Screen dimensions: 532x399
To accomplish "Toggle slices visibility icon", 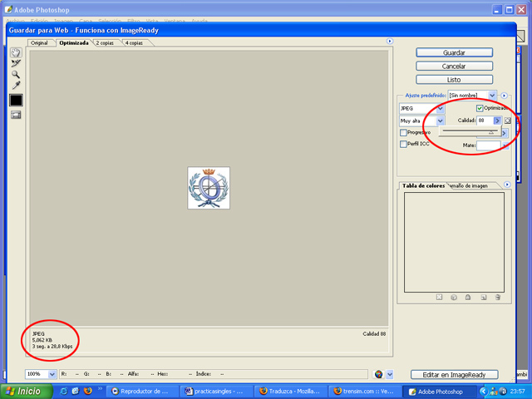I will (15, 115).
